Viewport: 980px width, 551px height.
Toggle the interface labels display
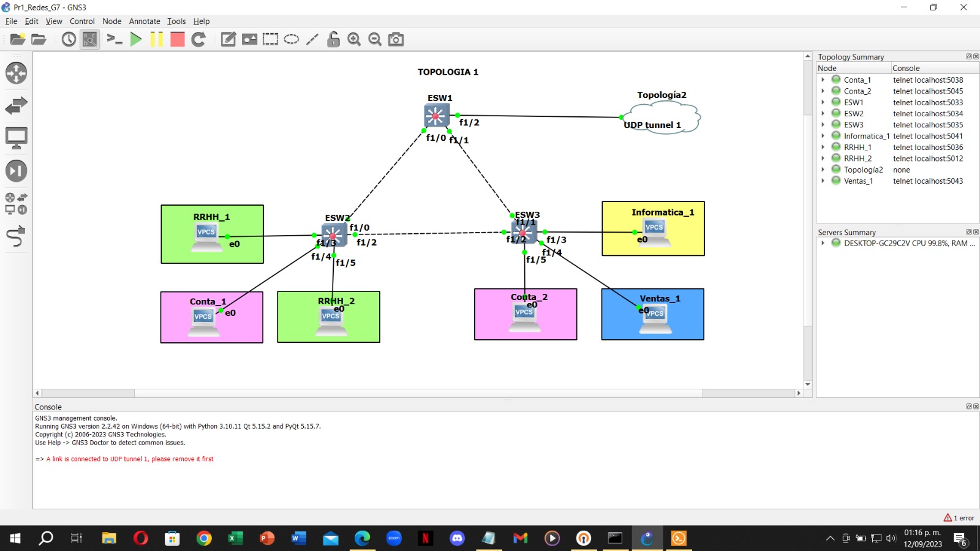click(89, 39)
